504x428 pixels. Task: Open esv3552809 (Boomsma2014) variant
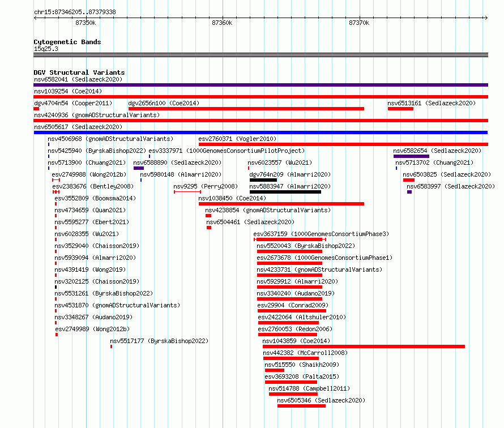coord(95,198)
